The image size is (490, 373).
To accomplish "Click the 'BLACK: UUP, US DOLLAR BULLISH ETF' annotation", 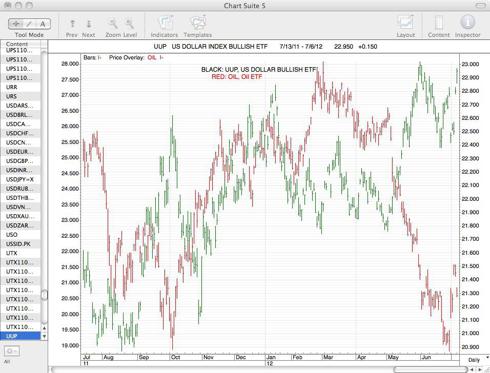I will coord(259,69).
